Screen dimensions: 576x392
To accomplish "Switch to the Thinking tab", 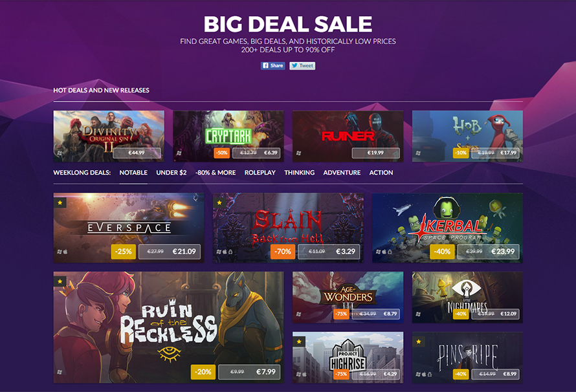I will pos(300,173).
